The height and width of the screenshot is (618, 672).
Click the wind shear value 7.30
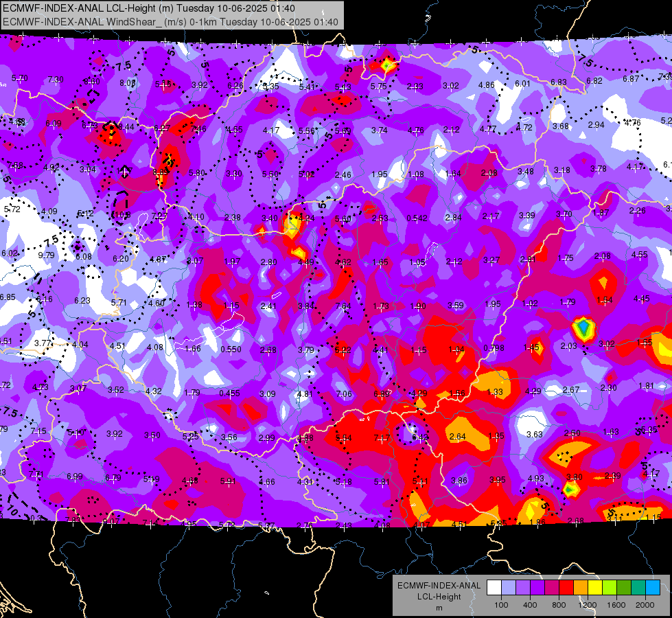tap(56, 80)
